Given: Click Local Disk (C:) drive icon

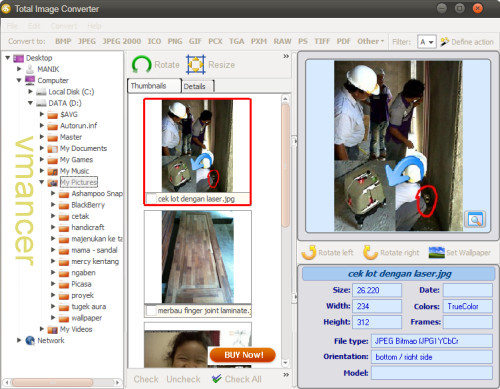Looking at the screenshot, I should (41, 92).
